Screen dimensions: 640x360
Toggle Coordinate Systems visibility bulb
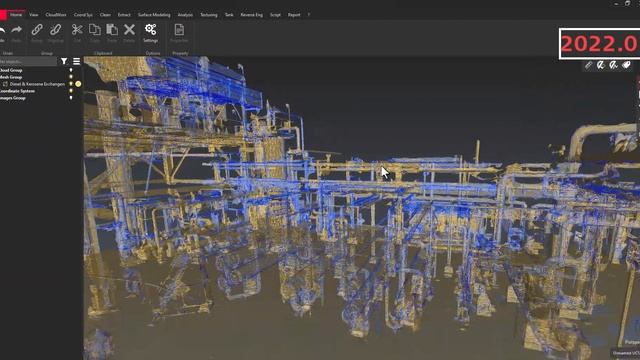point(71,91)
